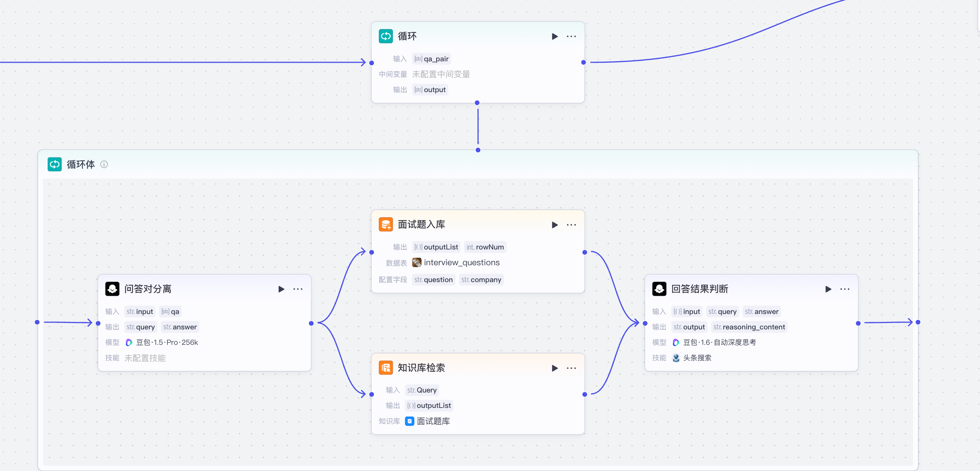Open more options on 面试题入库 node
Screen dimensions: 980x471
[571, 225]
